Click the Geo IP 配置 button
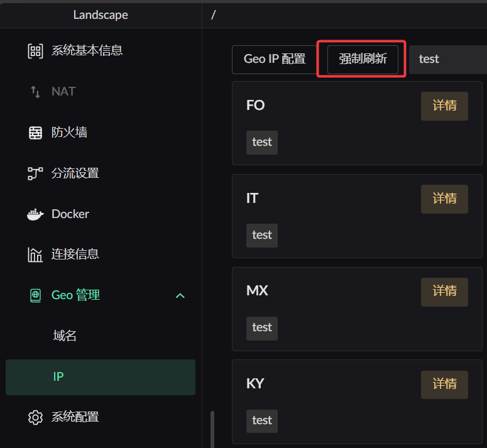487x448 pixels. (275, 59)
